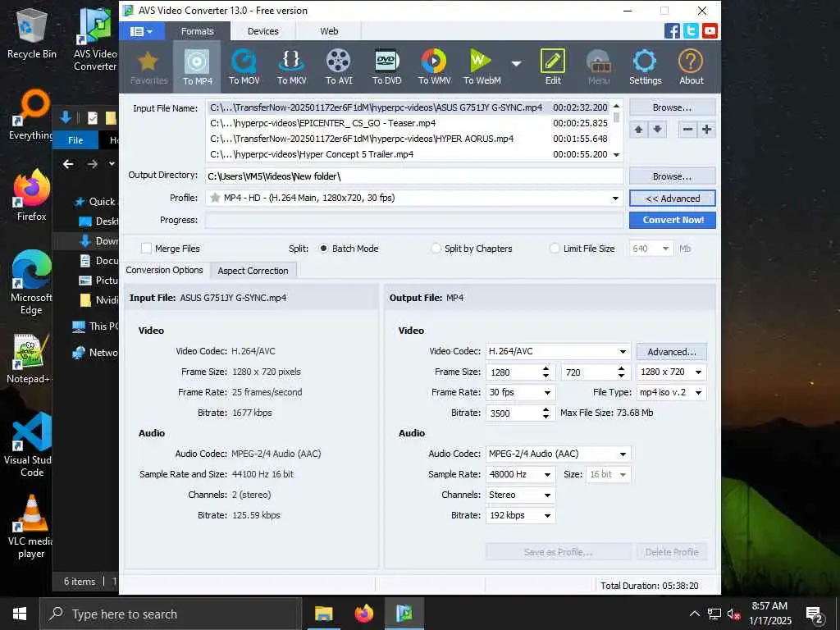Open main application menu dropdown
840x630 pixels.
[x=141, y=31]
